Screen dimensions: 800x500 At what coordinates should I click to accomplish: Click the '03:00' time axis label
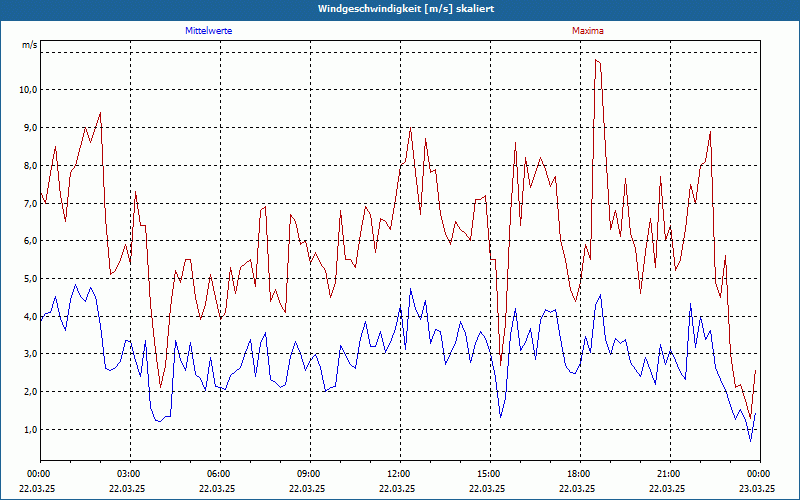click(128, 474)
